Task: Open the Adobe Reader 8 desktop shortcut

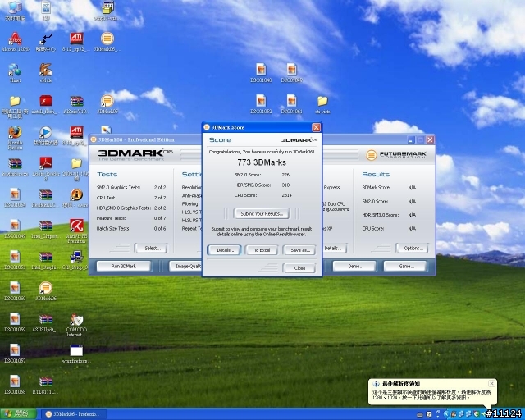Action: (46, 168)
